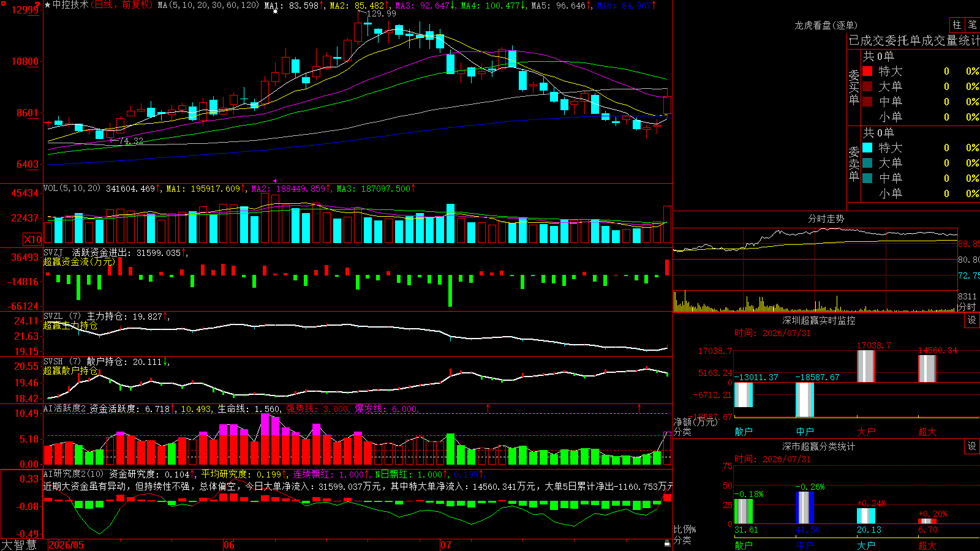Screen dimensions: 980x551
Task: Click the green 散户 label in 分类统计 chart
Action: [744, 545]
